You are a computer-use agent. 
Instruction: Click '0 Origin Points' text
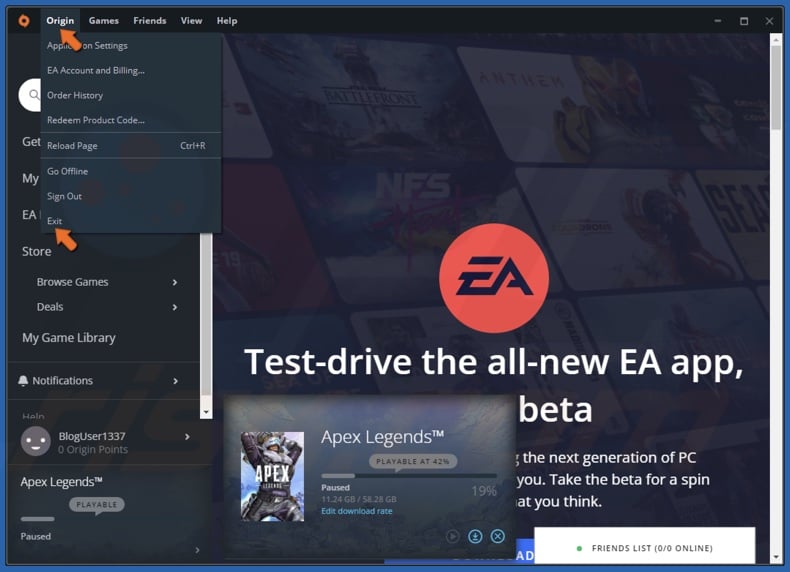tap(93, 450)
